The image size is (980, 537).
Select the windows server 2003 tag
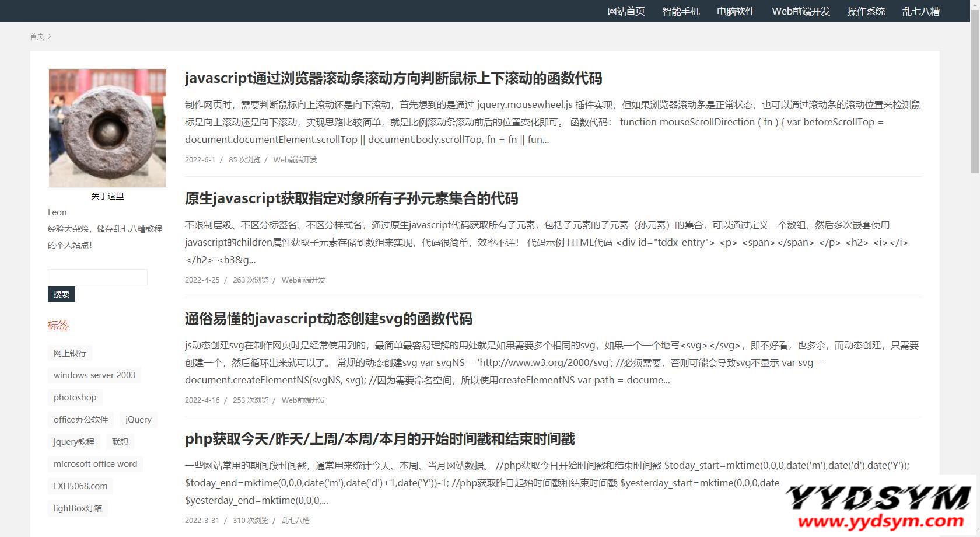94,375
